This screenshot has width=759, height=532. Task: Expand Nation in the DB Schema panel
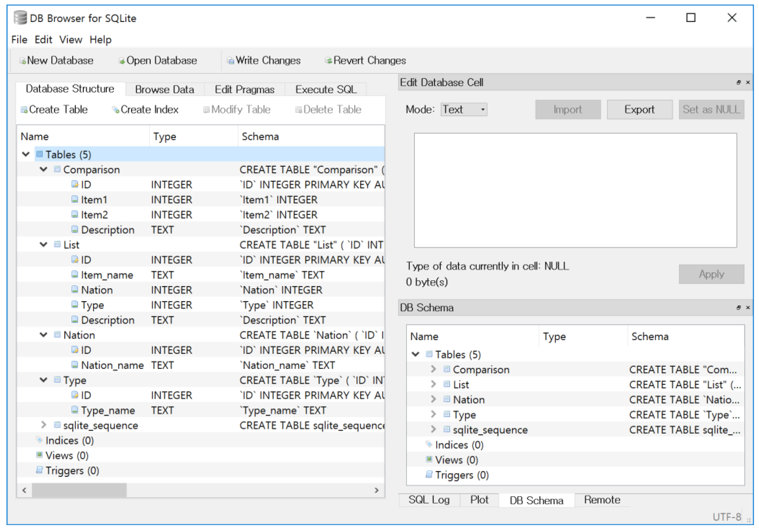click(434, 399)
